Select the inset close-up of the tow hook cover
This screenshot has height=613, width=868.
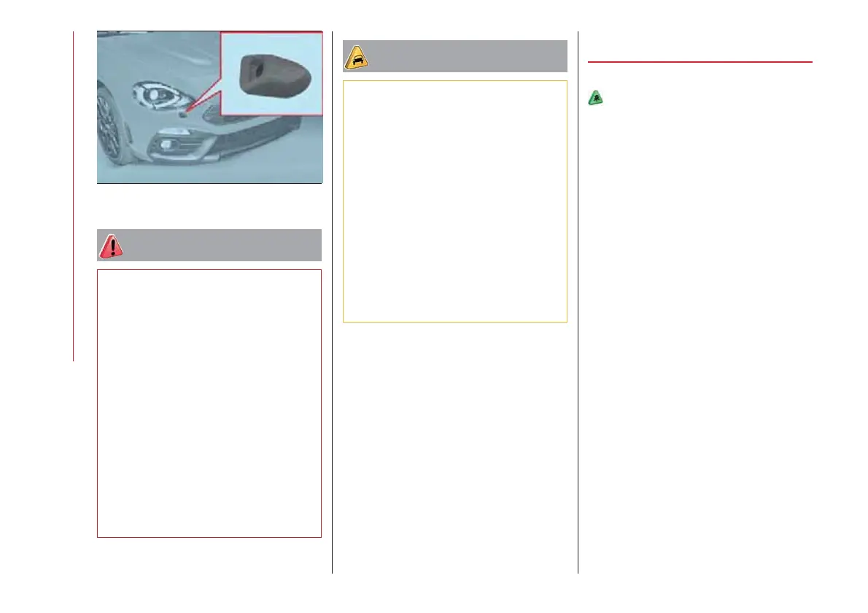[272, 74]
